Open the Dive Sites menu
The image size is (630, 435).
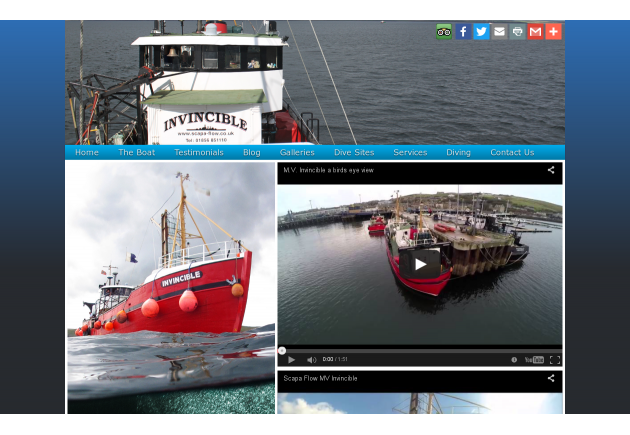click(x=354, y=153)
